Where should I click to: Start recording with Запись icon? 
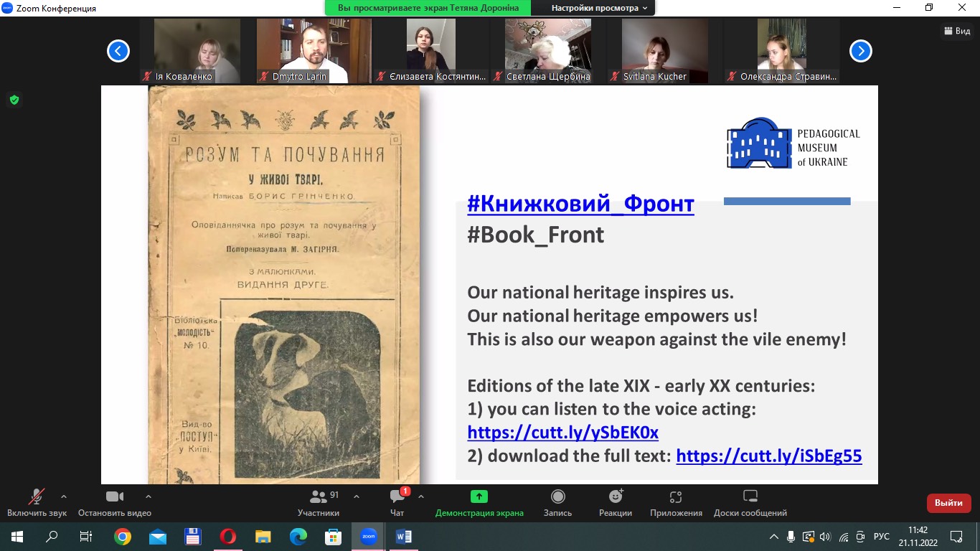557,496
